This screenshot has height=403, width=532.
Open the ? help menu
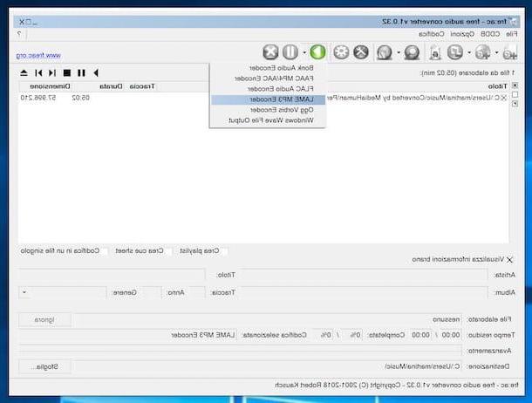pyautogui.click(x=19, y=34)
